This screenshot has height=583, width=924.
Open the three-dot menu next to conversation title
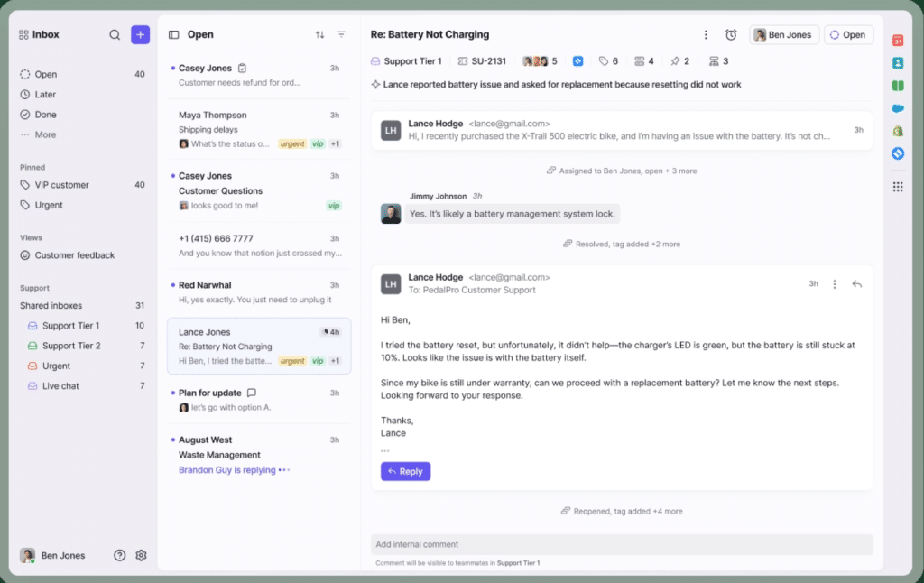[706, 35]
